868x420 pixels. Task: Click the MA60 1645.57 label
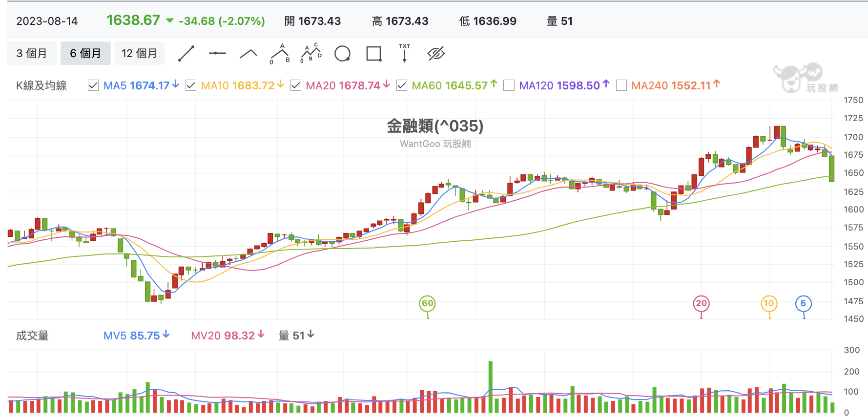click(454, 85)
